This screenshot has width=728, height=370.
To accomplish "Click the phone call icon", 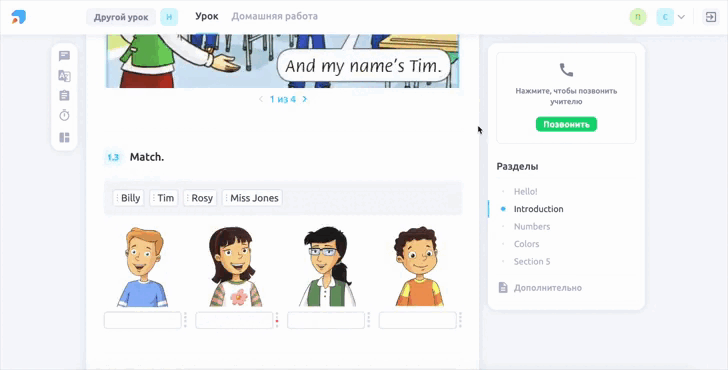I will [x=566, y=70].
